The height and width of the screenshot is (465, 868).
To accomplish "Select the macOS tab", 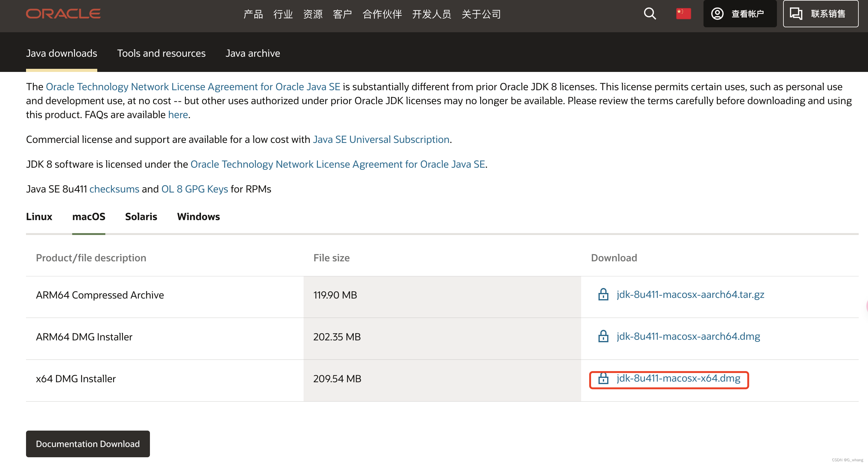I will click(88, 217).
